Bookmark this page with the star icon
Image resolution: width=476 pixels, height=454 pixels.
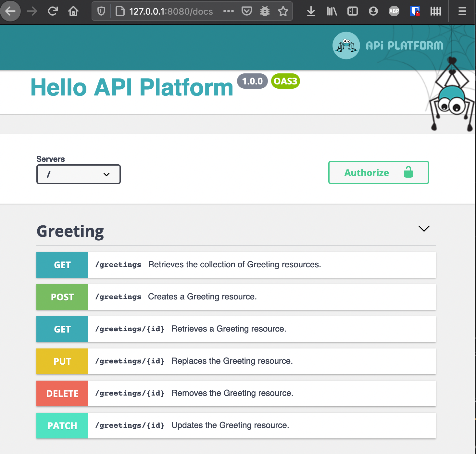pyautogui.click(x=283, y=11)
